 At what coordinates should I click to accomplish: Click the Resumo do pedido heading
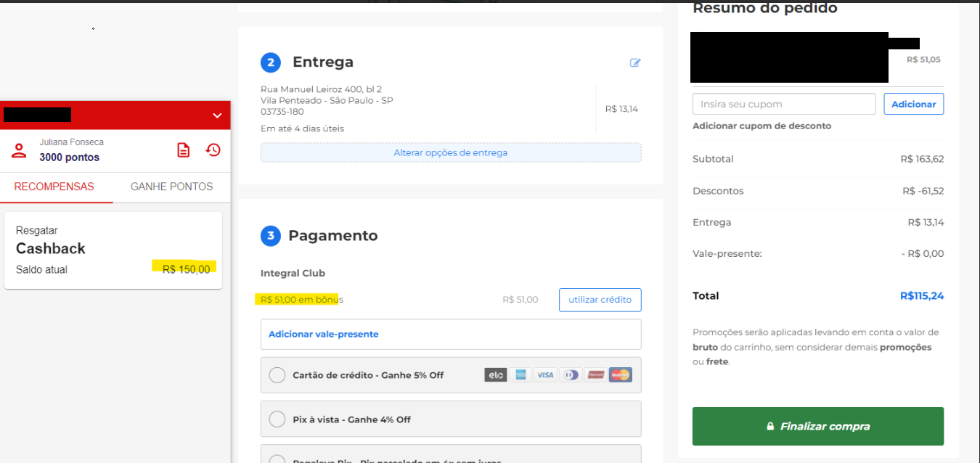(765, 9)
